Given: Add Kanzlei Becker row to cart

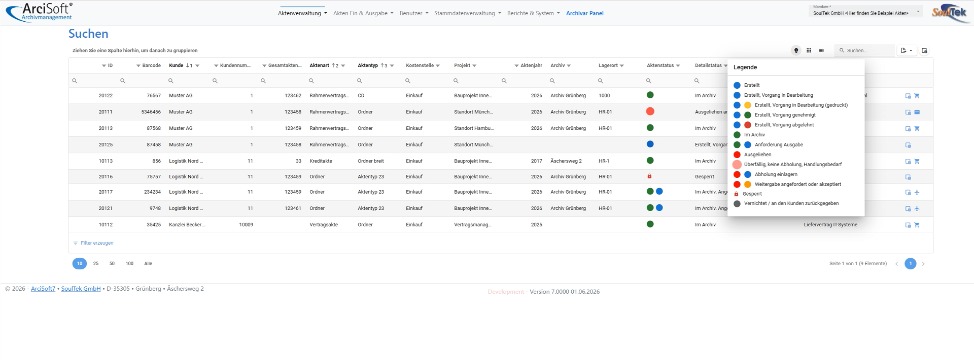Looking at the screenshot, I should click(917, 225).
